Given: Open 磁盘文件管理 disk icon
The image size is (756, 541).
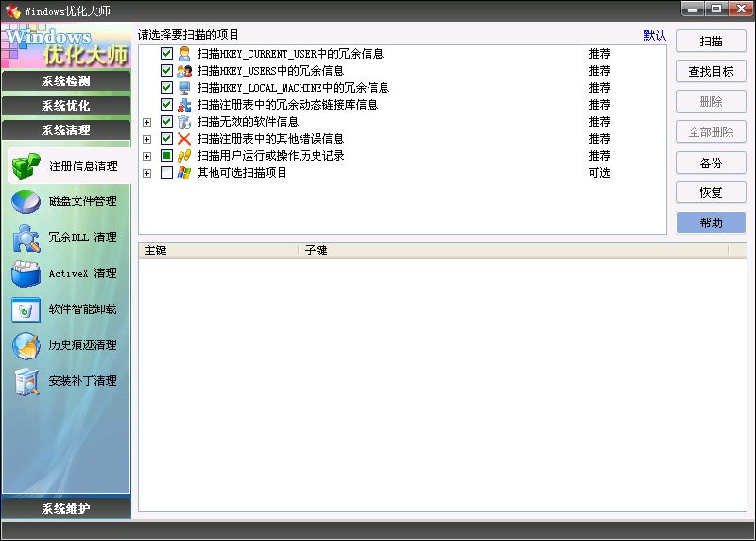Looking at the screenshot, I should point(26,202).
